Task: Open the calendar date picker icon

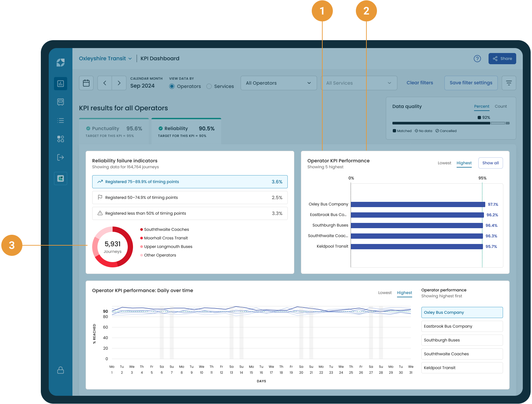Action: [x=86, y=83]
